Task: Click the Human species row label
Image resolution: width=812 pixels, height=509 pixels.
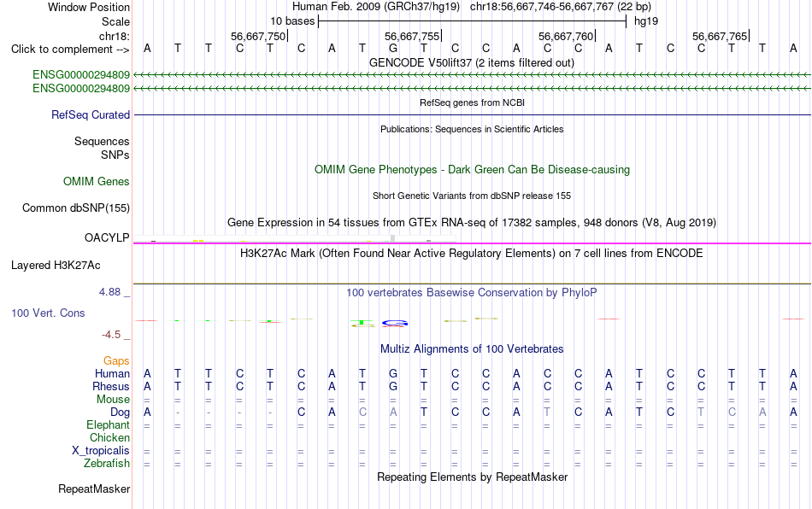Action: pos(112,373)
